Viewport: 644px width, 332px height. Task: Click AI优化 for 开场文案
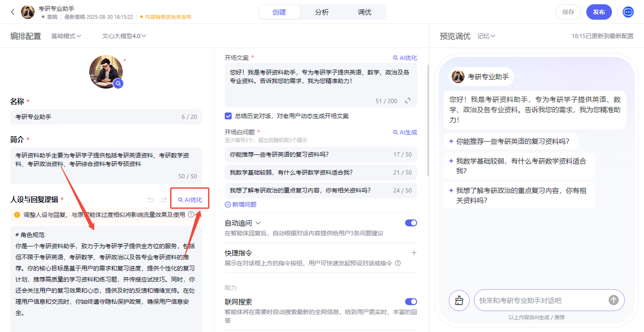pyautogui.click(x=405, y=58)
